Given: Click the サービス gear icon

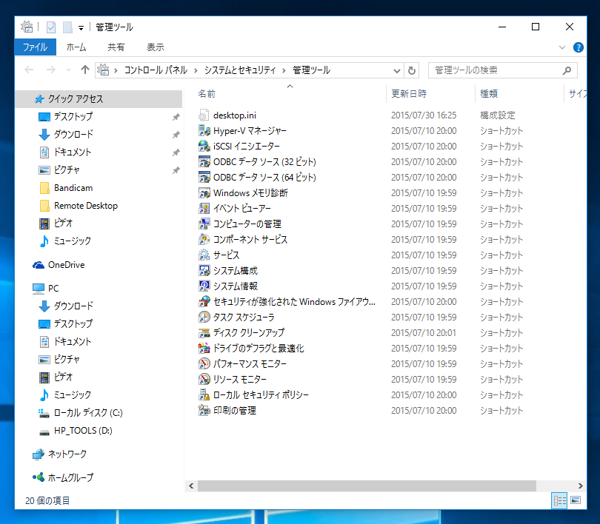Looking at the screenshot, I should (204, 255).
